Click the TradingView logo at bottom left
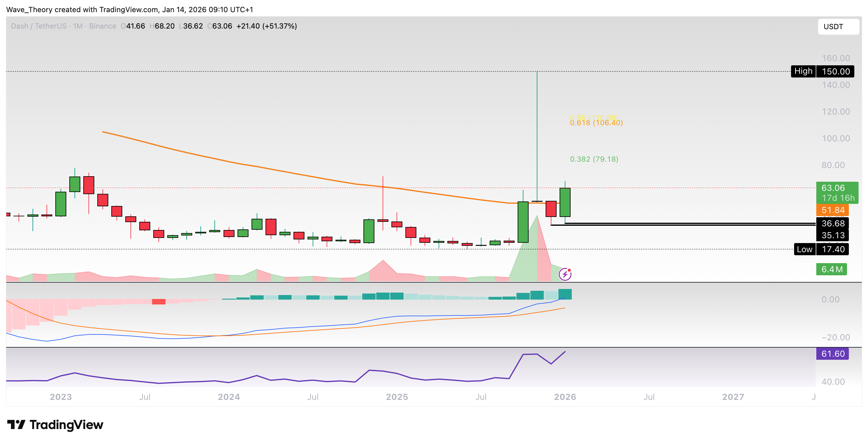This screenshot has height=443, width=868. (55, 424)
